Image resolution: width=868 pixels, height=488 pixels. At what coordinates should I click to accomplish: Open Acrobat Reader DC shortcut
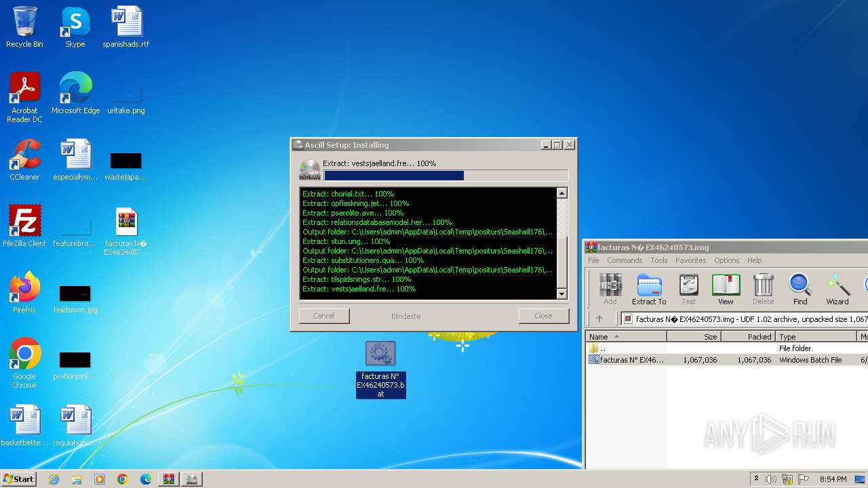pos(24,97)
